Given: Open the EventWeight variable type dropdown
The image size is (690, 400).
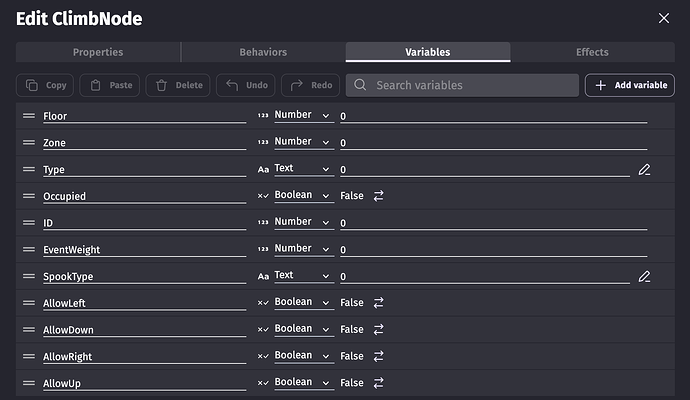Looking at the screenshot, I should click(x=304, y=249).
